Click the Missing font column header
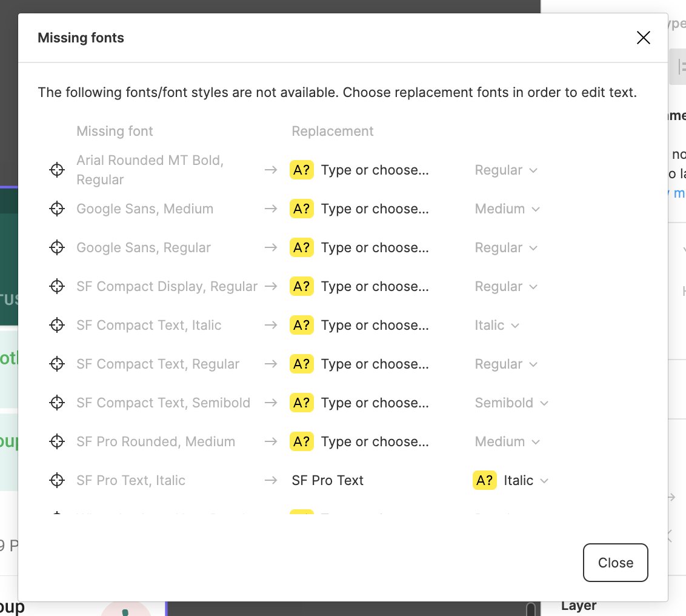The image size is (686, 616). click(115, 132)
